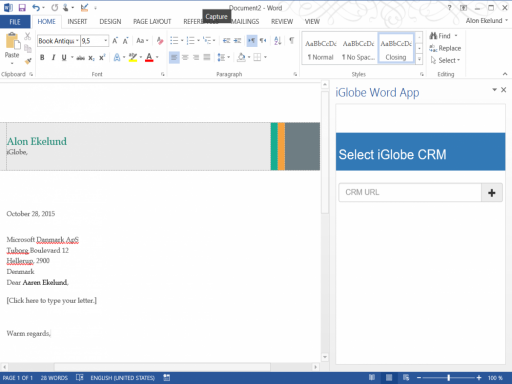Switch to Web Layout view icon
The height and width of the screenshot is (384, 512).
(406, 377)
